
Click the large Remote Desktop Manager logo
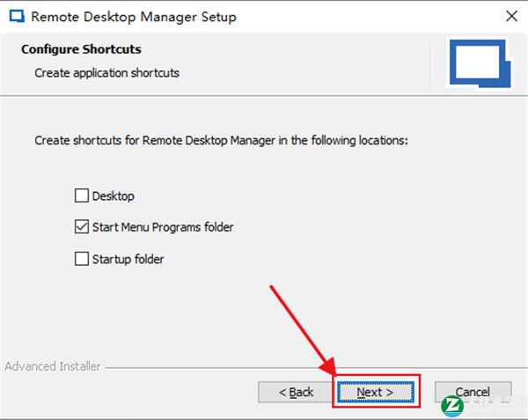tap(480, 63)
